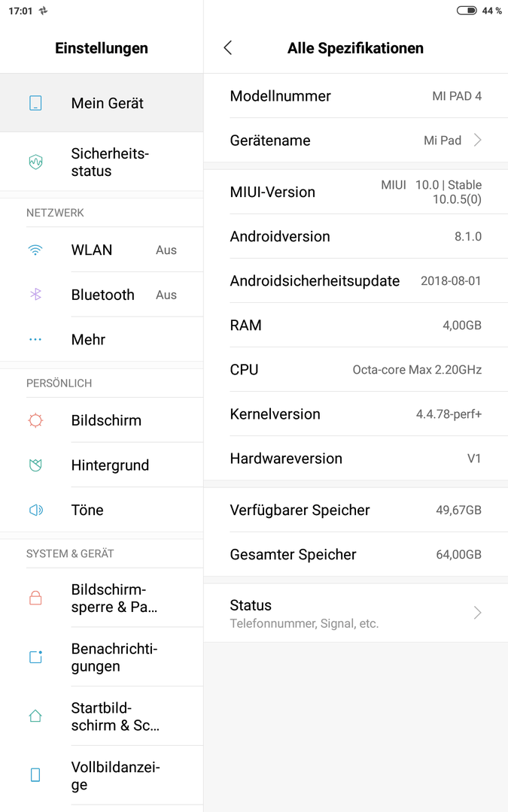Tap the Bluetooth icon
Screen dimensions: 508x812
tap(35, 295)
